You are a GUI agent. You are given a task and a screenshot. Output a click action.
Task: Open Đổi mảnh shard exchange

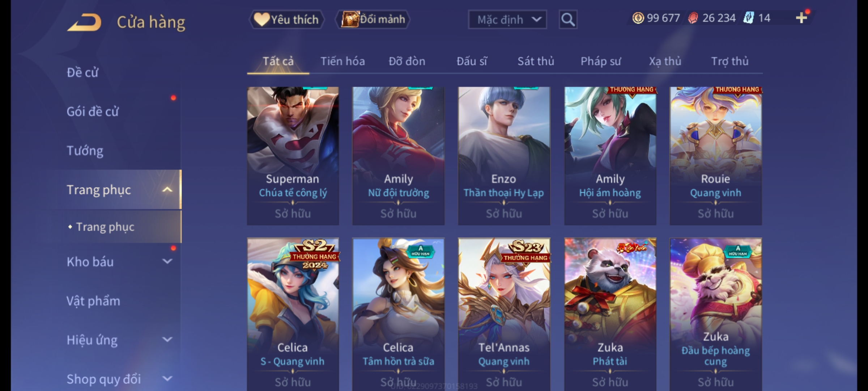pos(373,19)
